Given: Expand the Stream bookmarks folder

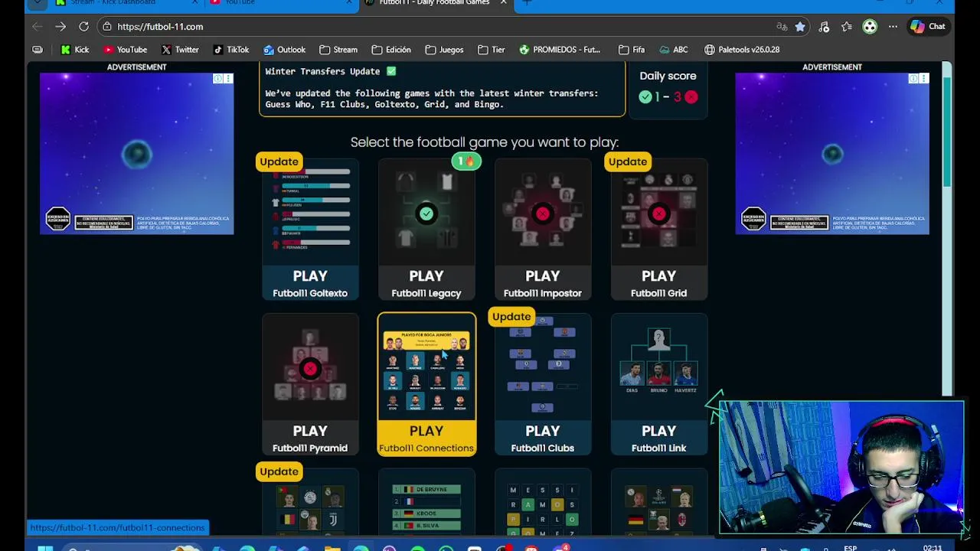Looking at the screenshot, I should 338,50.
